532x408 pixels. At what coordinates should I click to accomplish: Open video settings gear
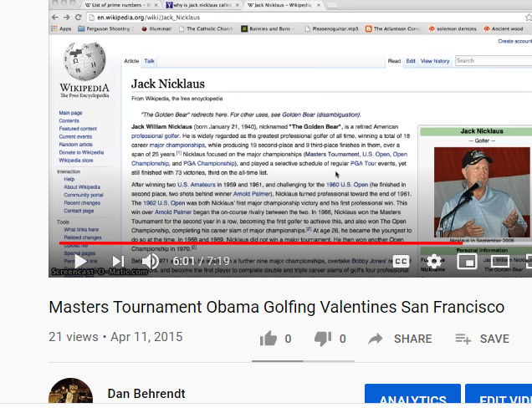click(x=434, y=261)
